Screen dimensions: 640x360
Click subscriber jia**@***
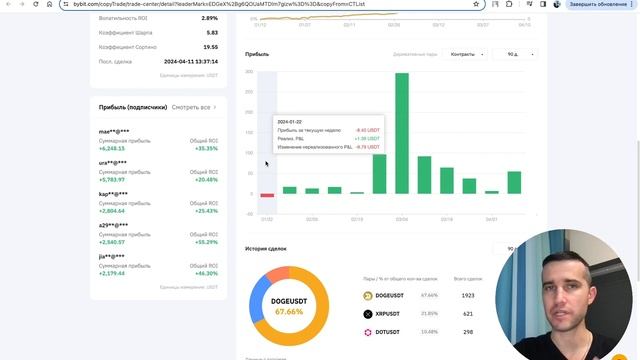coord(111,257)
